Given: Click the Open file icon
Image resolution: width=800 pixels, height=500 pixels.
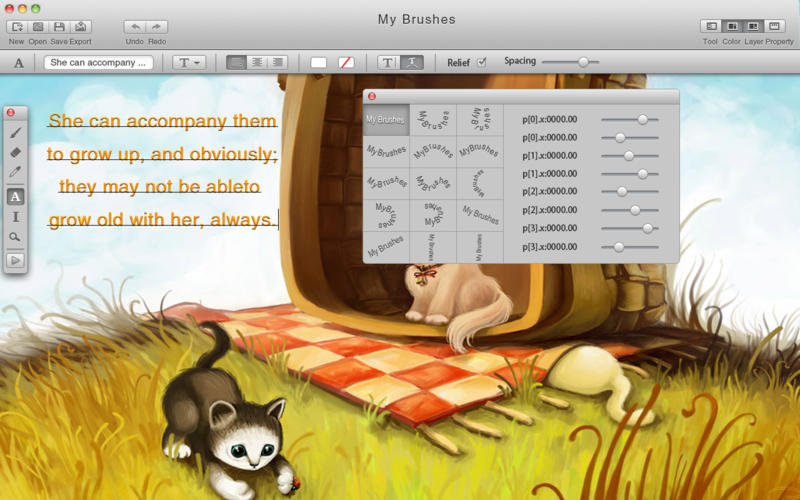Looking at the screenshot, I should coord(38,27).
